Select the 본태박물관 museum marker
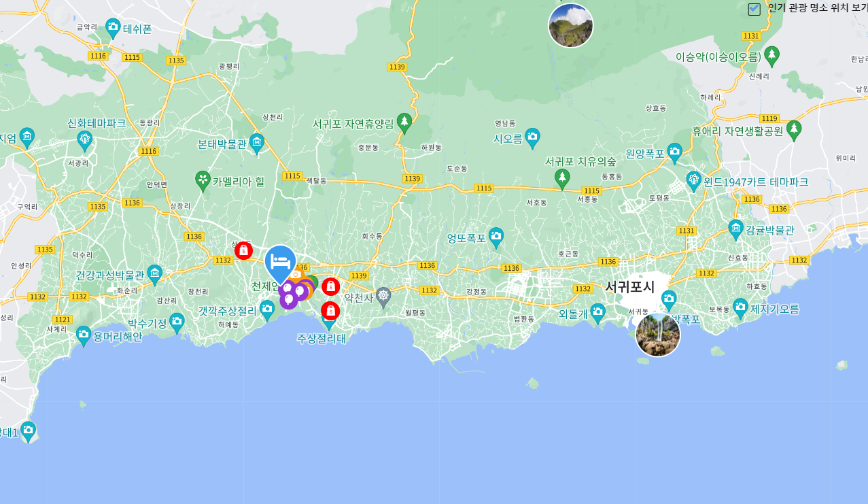Screen dimensions: 868x504 256,143
